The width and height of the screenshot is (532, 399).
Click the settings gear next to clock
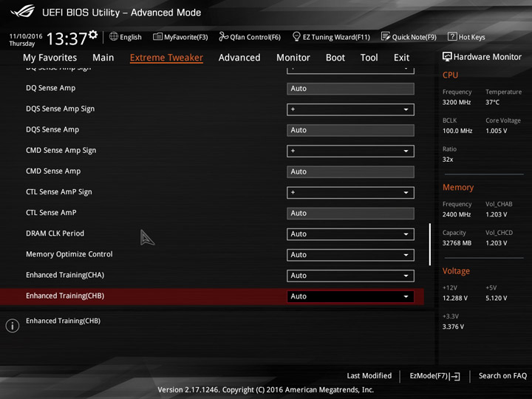[x=93, y=35]
